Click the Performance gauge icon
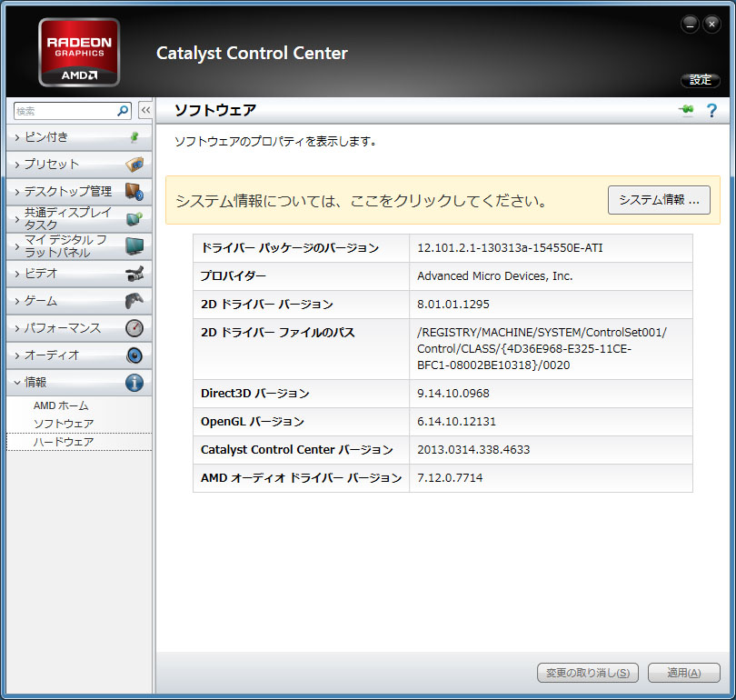The width and height of the screenshot is (736, 700). [x=134, y=328]
